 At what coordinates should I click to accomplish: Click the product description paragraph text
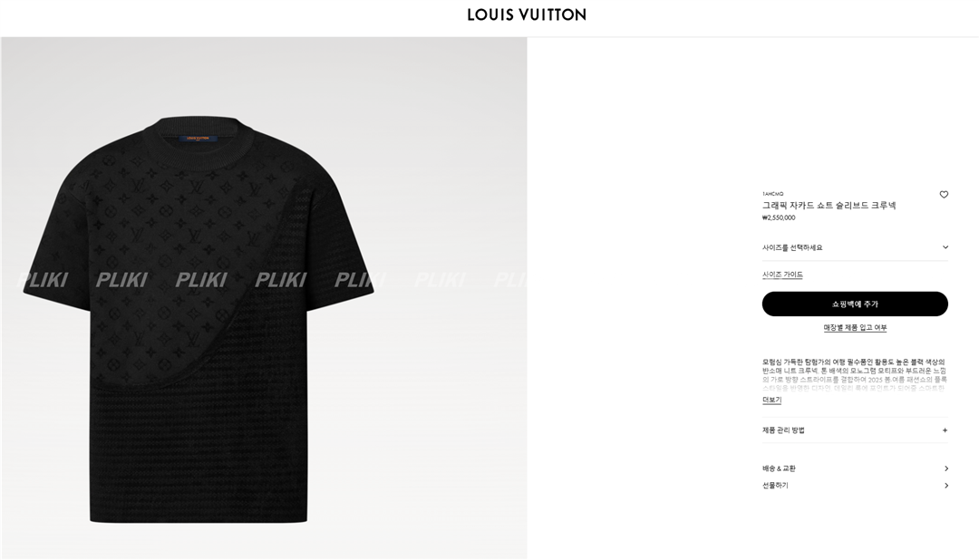click(x=855, y=374)
